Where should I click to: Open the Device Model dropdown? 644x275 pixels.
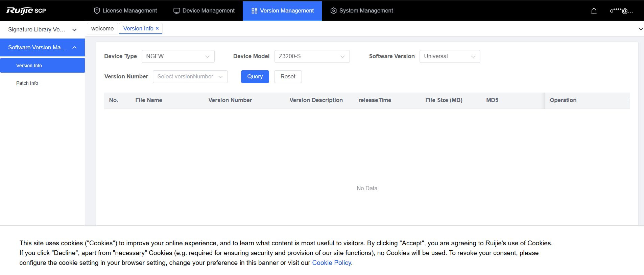[x=312, y=56]
